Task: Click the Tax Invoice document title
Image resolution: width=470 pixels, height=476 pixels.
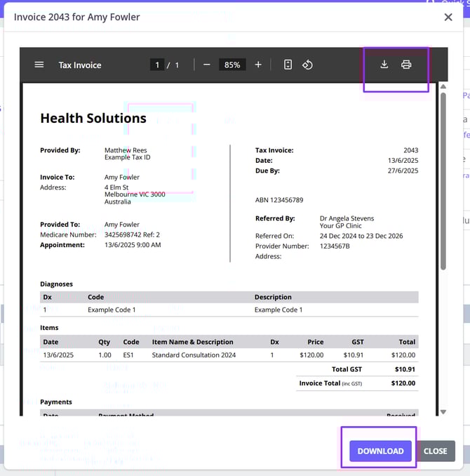Action: click(80, 65)
